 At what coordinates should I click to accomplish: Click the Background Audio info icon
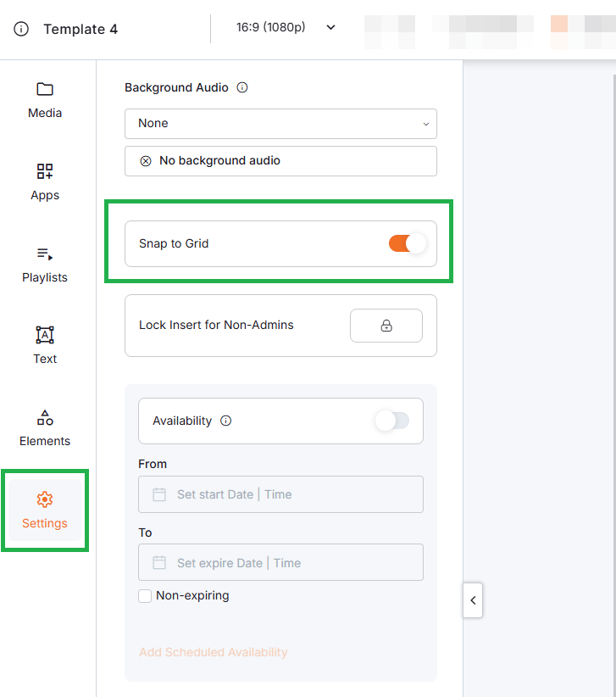(242, 87)
